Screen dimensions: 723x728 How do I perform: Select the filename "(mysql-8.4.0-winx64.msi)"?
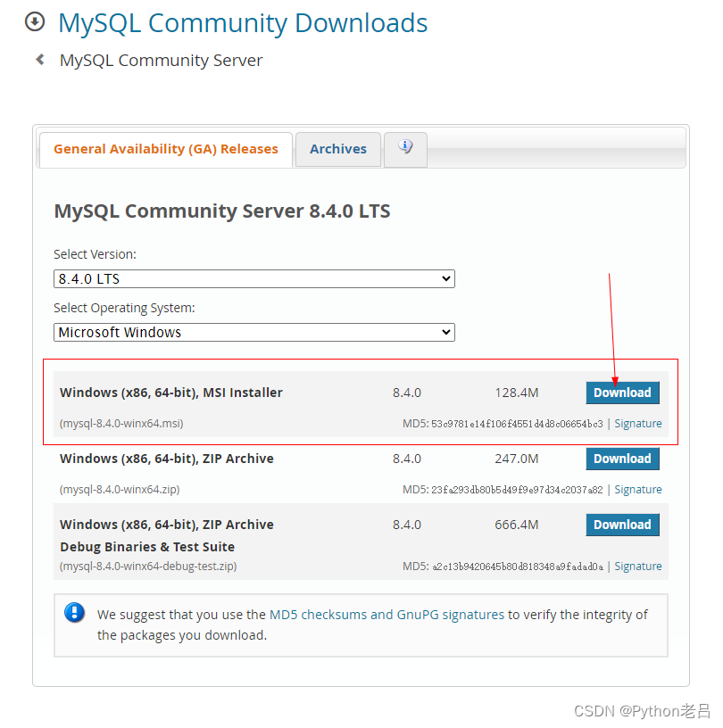[x=121, y=424]
